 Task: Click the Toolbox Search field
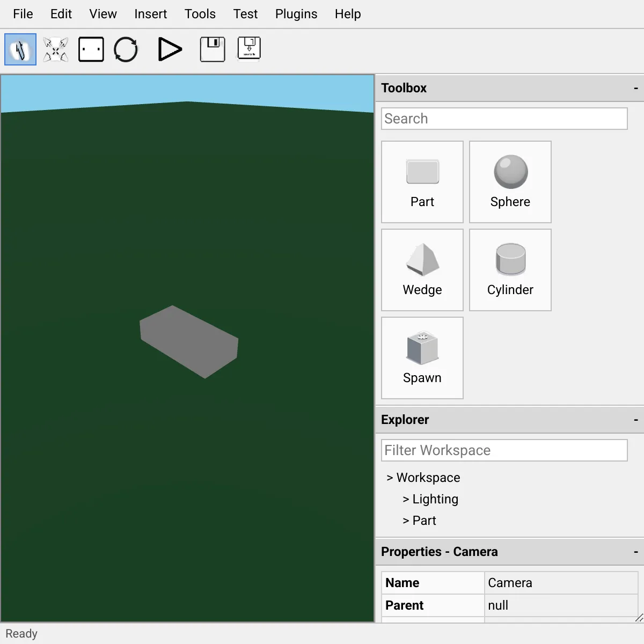pos(504,119)
